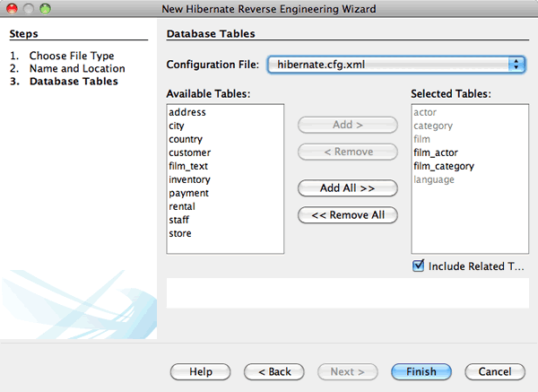538x392 pixels.
Task: Click the Finish button
Action: (421, 371)
